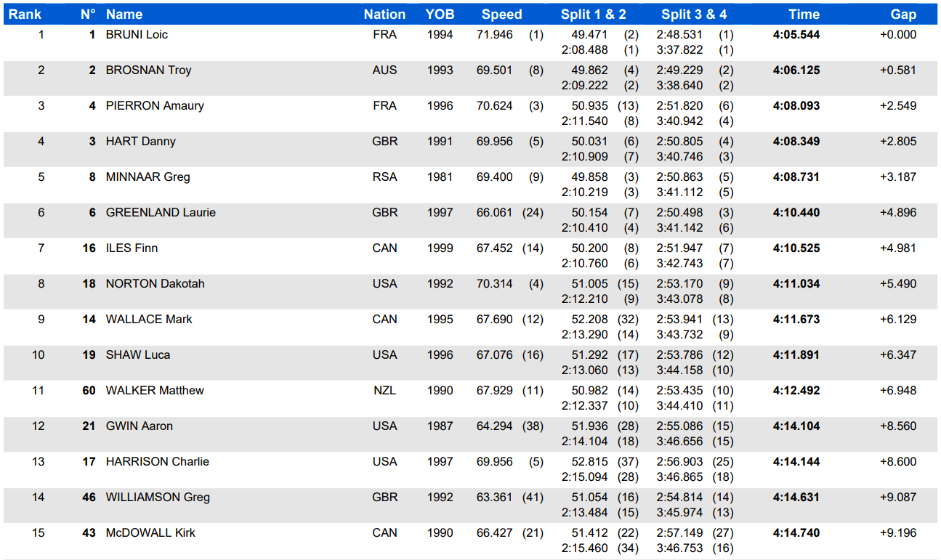Click NORTON Dakotah's speed 70.314
The image size is (941, 560).
[494, 284]
